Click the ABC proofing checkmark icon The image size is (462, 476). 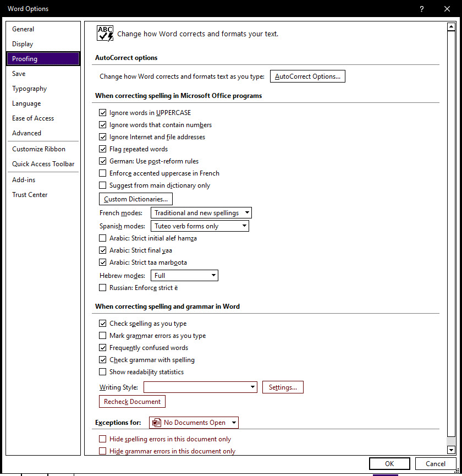coord(105,33)
